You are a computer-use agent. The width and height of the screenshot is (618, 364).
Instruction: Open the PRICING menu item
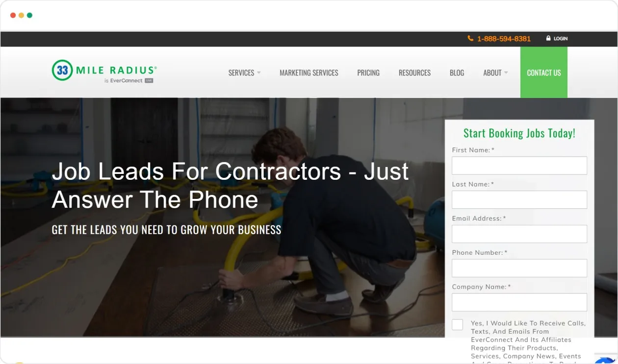click(x=368, y=73)
